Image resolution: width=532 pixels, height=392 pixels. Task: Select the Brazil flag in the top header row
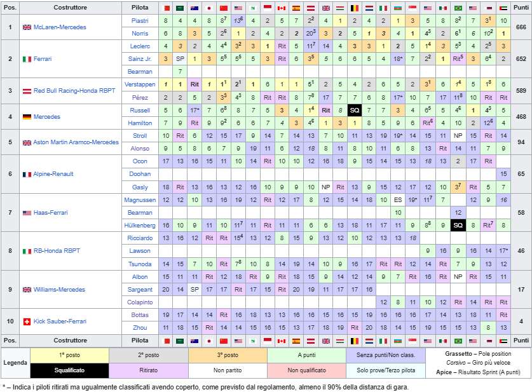[458, 8]
